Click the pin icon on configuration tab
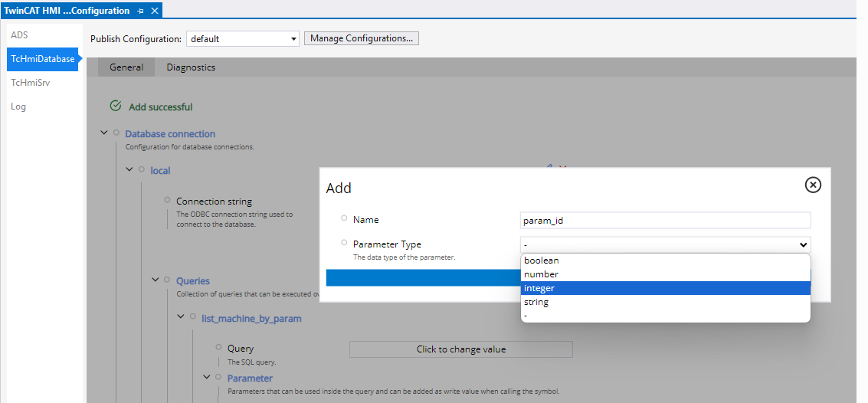 tap(140, 11)
